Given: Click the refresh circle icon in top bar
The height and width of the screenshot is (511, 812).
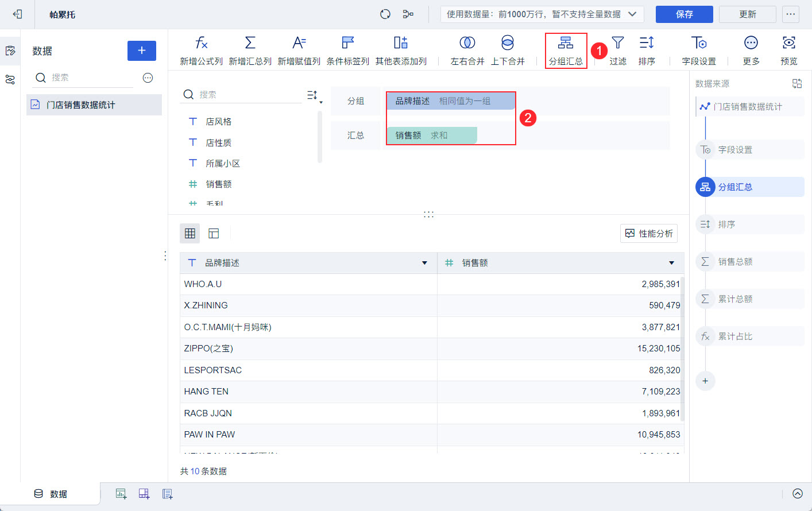Looking at the screenshot, I should pos(385,14).
